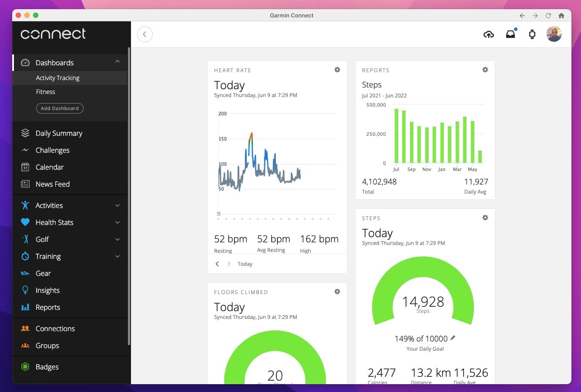581x392 pixels.
Task: Open the Steps report settings gear
Action: (x=485, y=70)
